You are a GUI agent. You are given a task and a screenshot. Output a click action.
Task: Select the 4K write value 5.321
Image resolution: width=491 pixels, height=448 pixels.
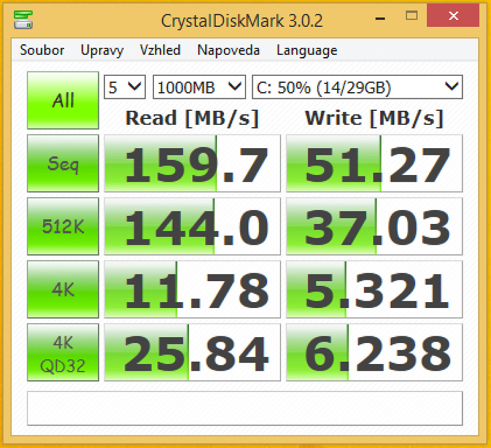click(374, 289)
